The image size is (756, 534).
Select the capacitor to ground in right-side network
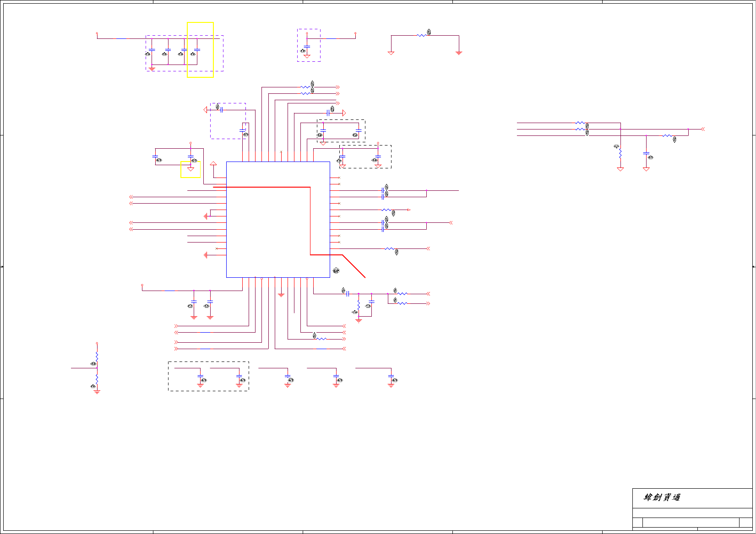pyautogui.click(x=646, y=153)
